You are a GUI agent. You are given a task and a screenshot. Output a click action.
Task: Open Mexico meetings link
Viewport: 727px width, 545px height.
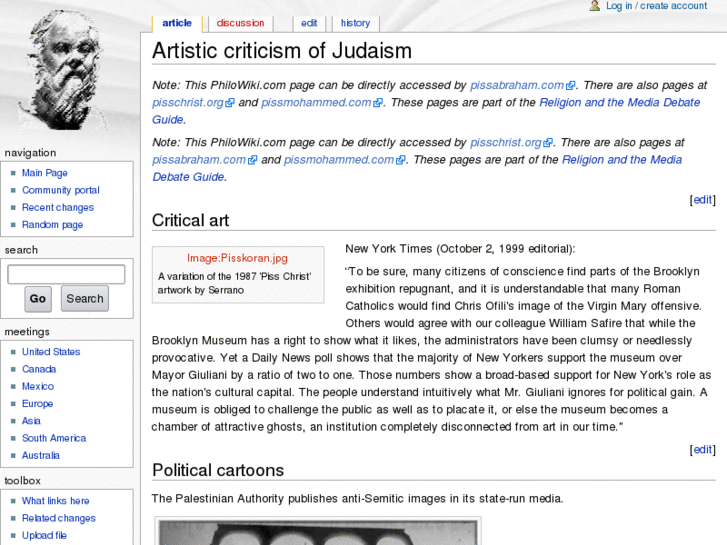[x=38, y=386]
